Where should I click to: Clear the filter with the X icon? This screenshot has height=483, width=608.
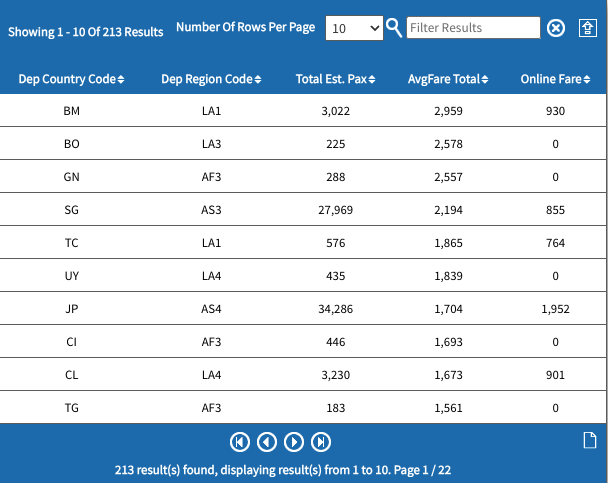click(x=556, y=28)
